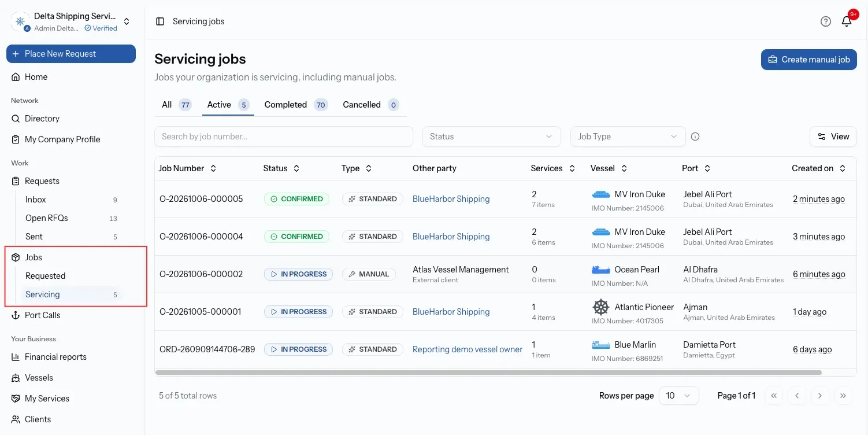This screenshot has height=435, width=868.
Task: Jump to the last page arrow
Action: 843,396
